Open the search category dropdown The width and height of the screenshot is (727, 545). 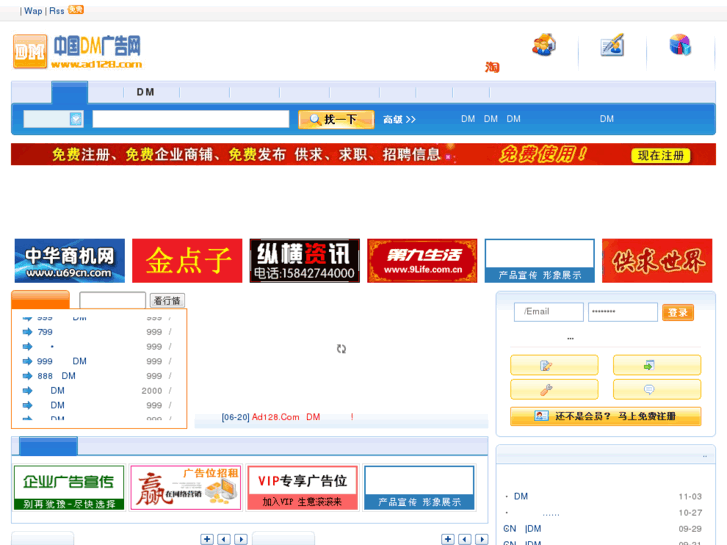[53, 119]
